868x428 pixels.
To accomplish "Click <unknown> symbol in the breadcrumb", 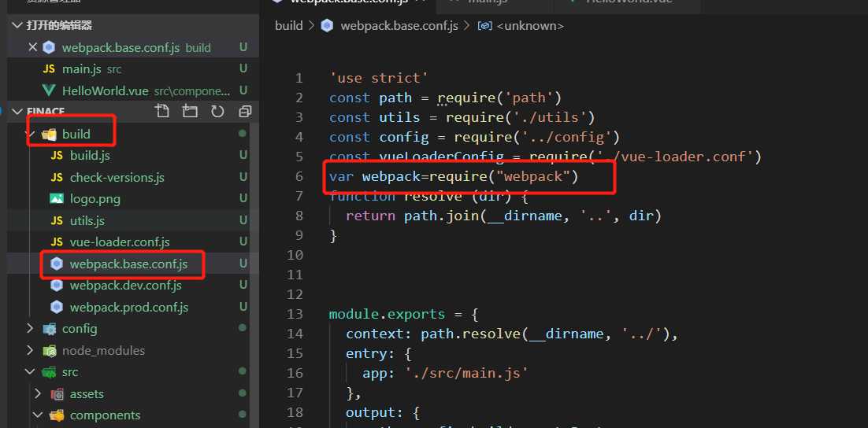I will 530,26.
